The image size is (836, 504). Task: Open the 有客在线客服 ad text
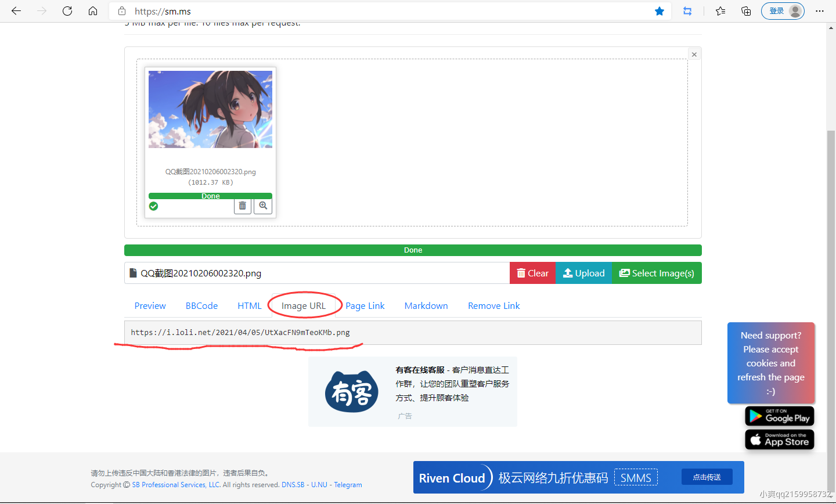452,384
